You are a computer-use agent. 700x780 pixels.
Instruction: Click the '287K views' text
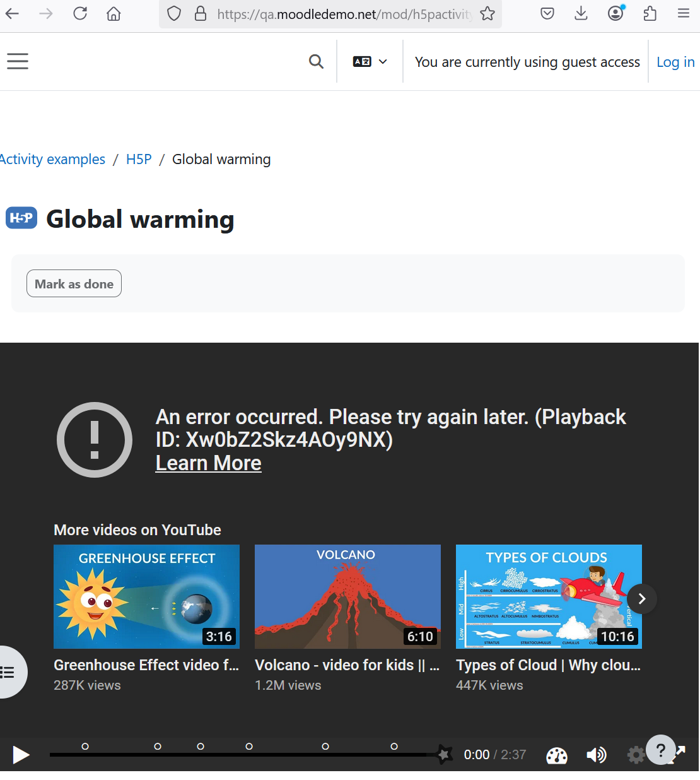(87, 685)
